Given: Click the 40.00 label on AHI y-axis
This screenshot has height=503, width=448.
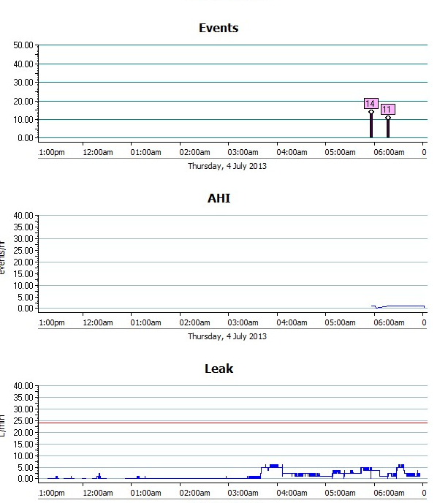Looking at the screenshot, I should pos(23,216).
